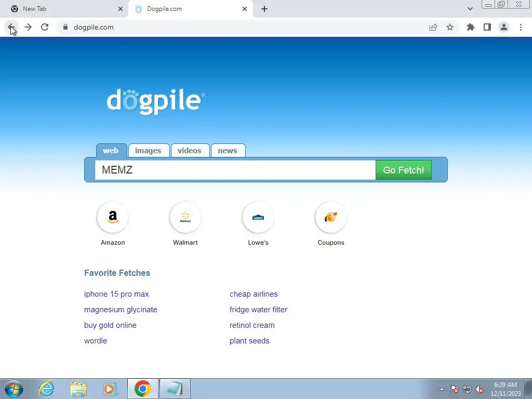Open the plant seeds link
This screenshot has height=399, width=532.
(x=249, y=341)
